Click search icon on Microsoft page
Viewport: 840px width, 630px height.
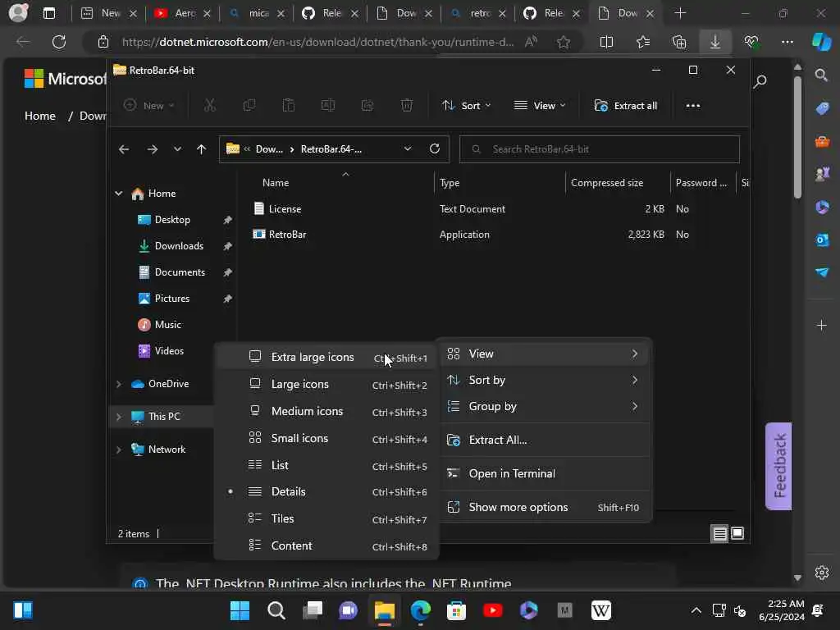pyautogui.click(x=760, y=81)
